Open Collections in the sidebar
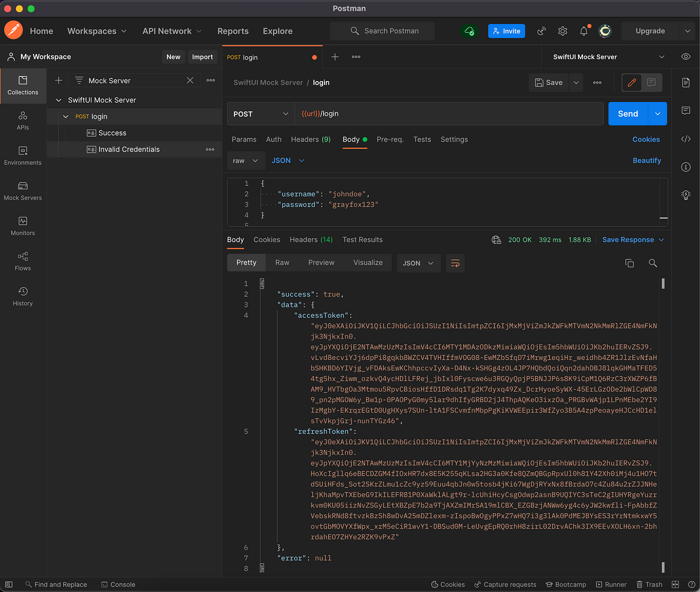This screenshot has width=700, height=592. pos(23,85)
